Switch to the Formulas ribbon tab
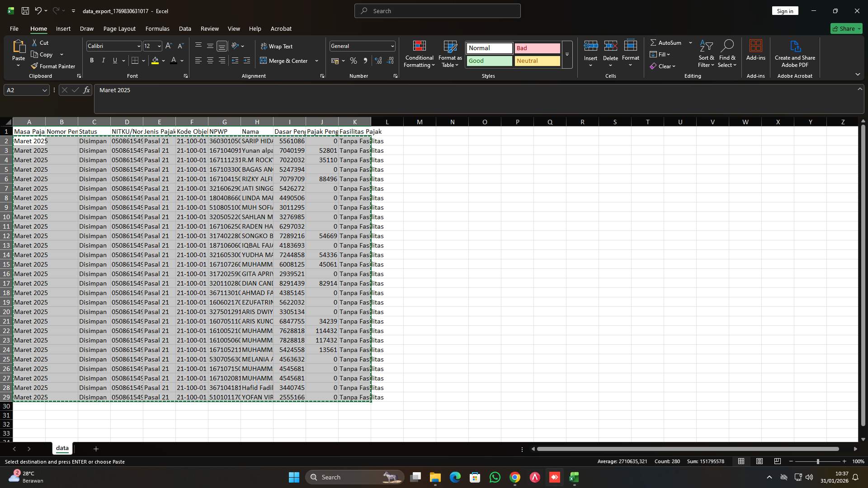The height and width of the screenshot is (488, 868). tap(157, 28)
